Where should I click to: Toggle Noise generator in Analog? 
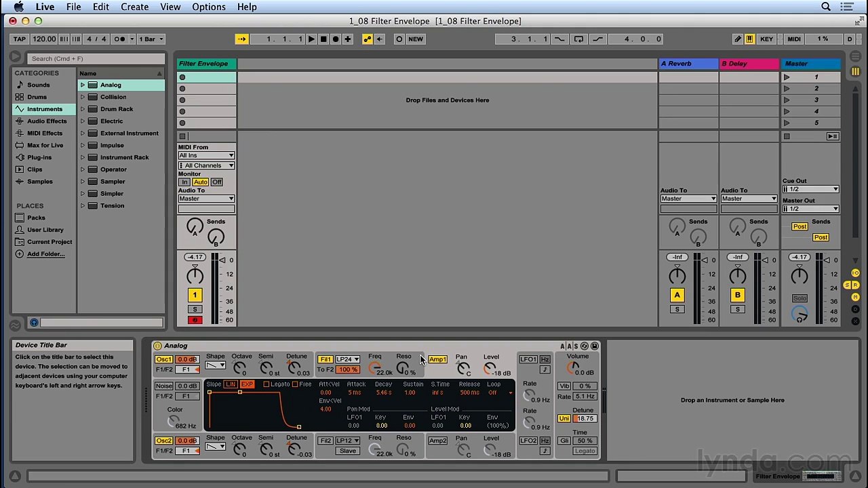pos(164,386)
